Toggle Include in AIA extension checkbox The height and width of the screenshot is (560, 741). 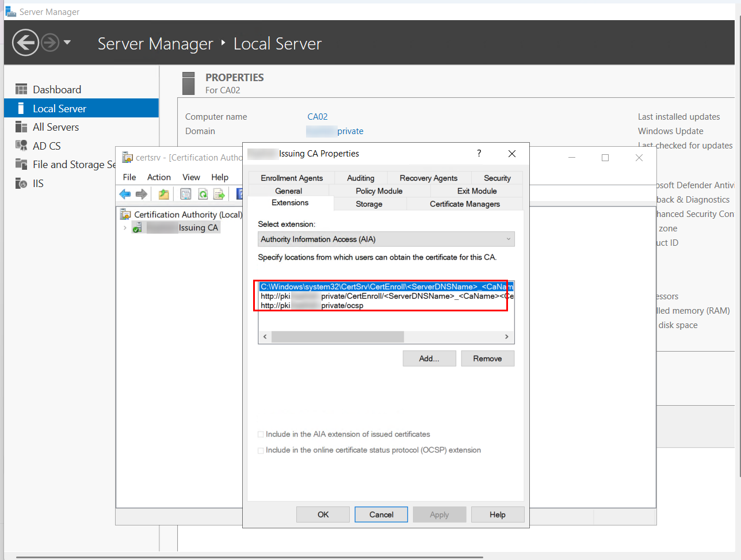[261, 435]
